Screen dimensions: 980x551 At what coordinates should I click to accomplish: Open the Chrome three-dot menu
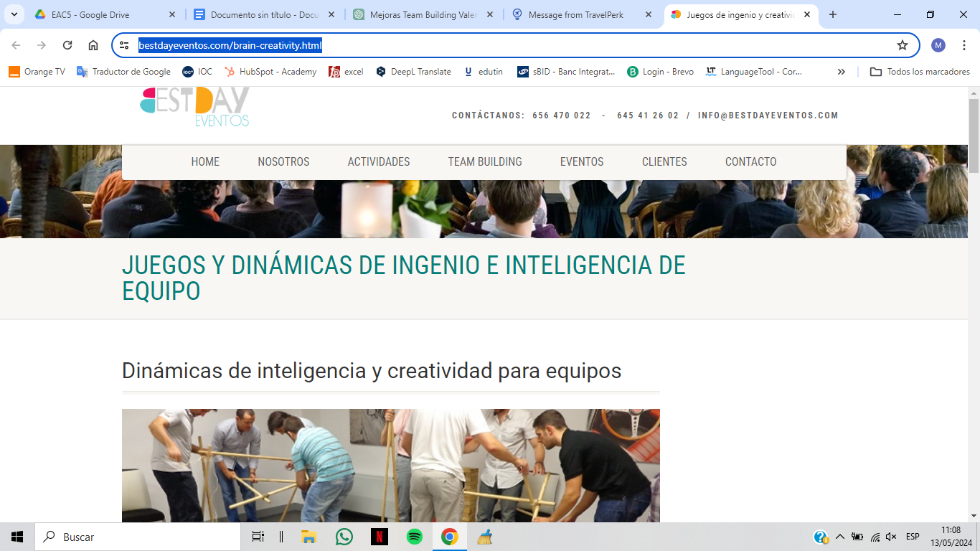click(x=964, y=45)
